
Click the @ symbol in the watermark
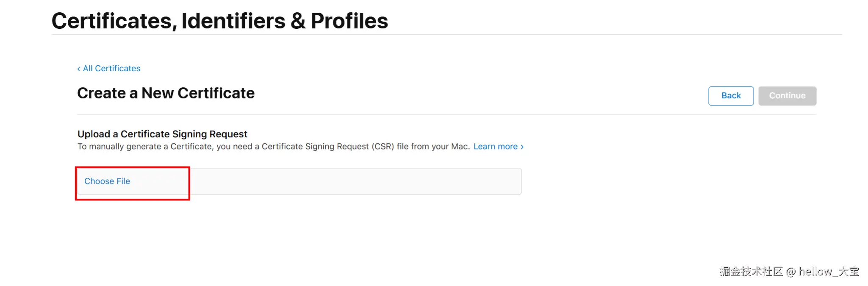tap(790, 272)
